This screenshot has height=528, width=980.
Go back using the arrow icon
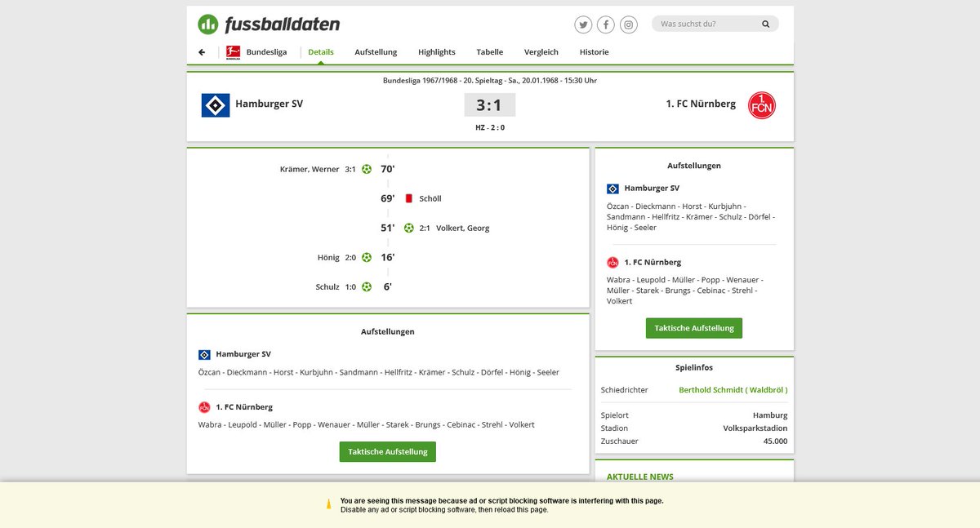point(202,52)
